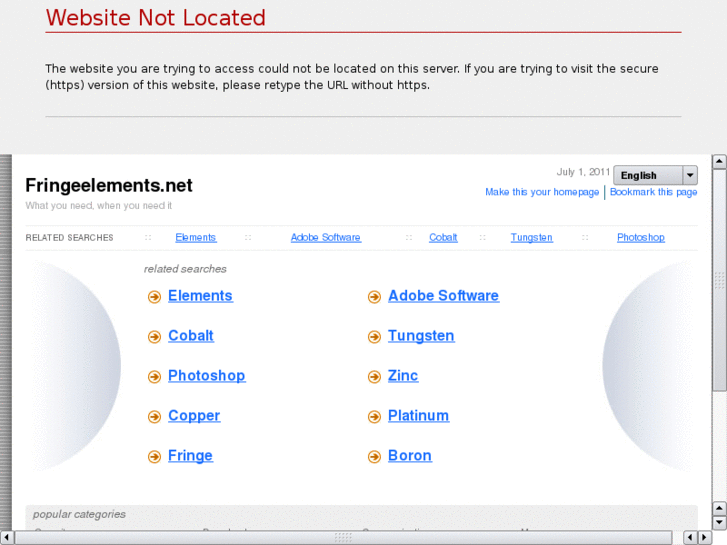
Task: Click the horizontal scrollbar thumb
Action: click(x=343, y=538)
